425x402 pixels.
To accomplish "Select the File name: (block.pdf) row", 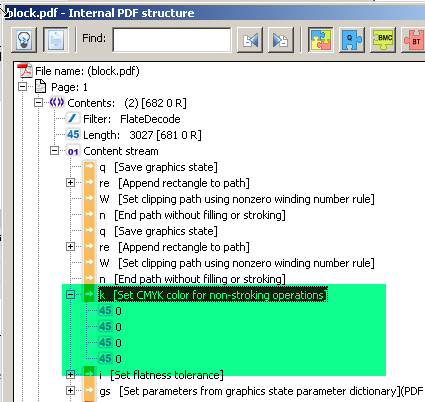I will [x=87, y=71].
